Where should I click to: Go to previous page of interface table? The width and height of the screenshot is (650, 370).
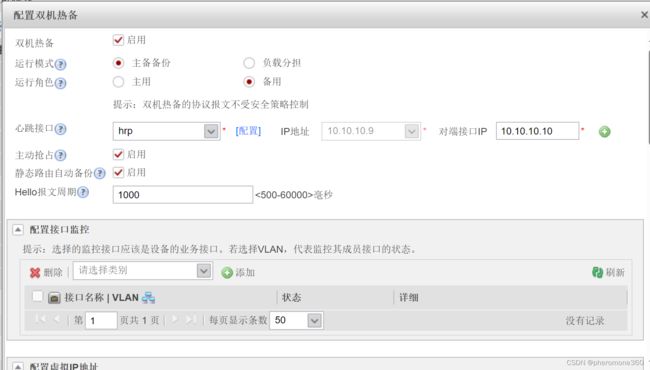point(57,319)
